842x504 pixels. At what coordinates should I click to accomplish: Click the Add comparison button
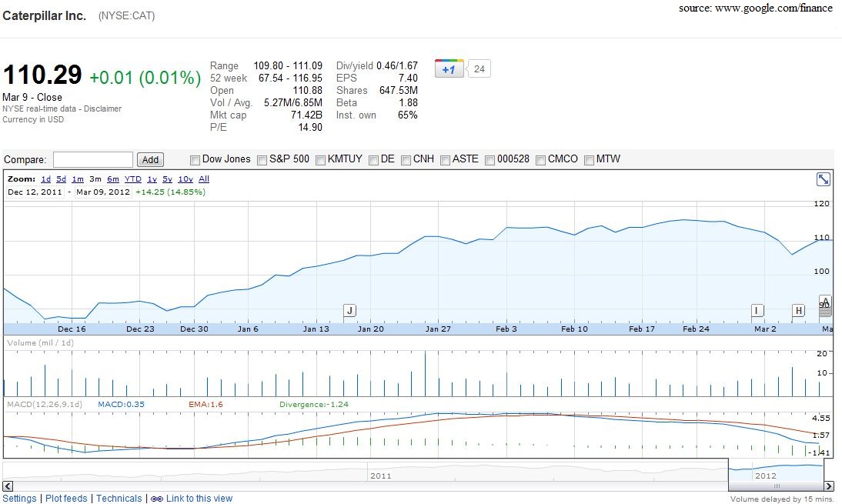150,159
